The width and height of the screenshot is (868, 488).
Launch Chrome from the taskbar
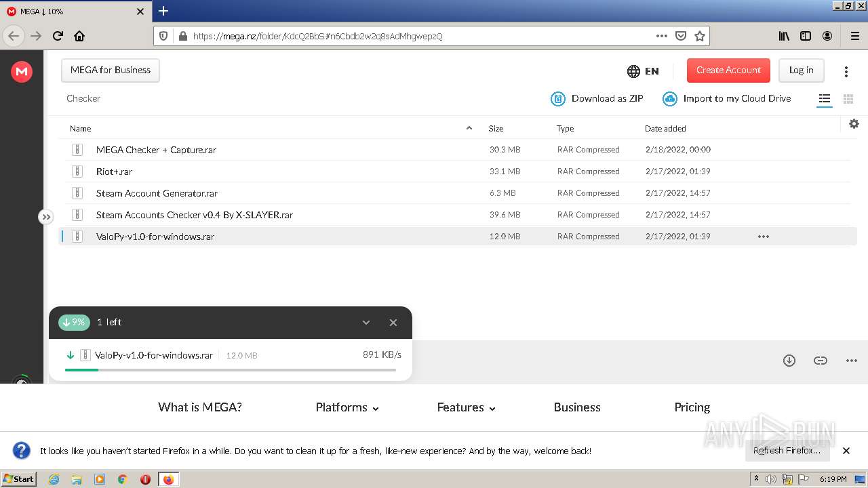pyautogui.click(x=123, y=479)
